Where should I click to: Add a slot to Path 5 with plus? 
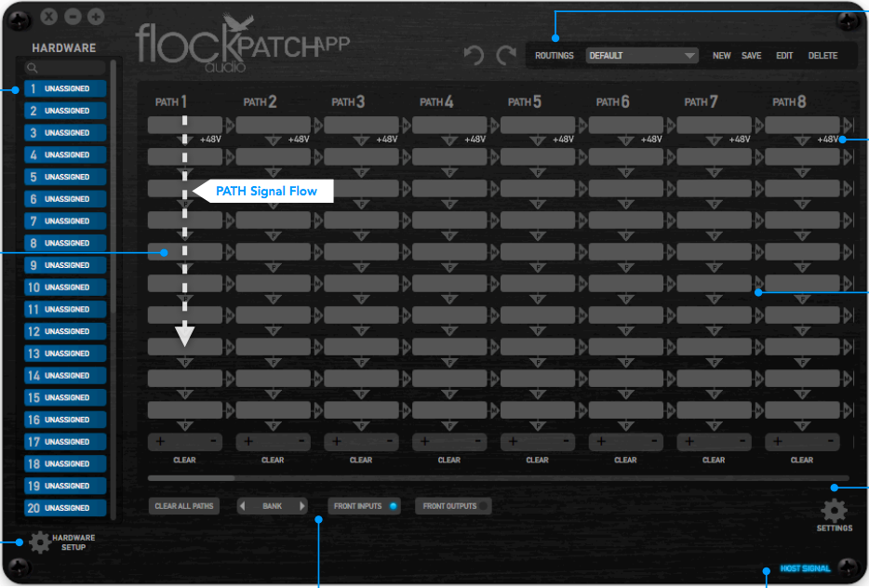tap(513, 441)
